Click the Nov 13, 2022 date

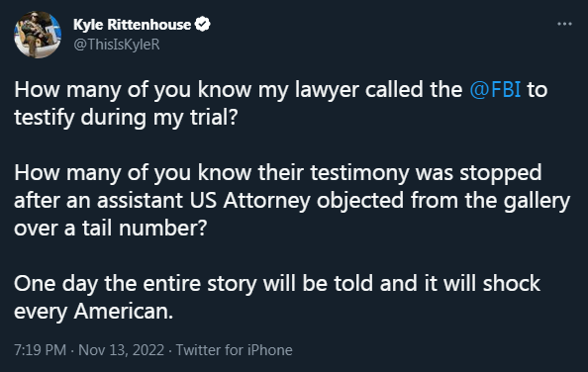coord(121,350)
